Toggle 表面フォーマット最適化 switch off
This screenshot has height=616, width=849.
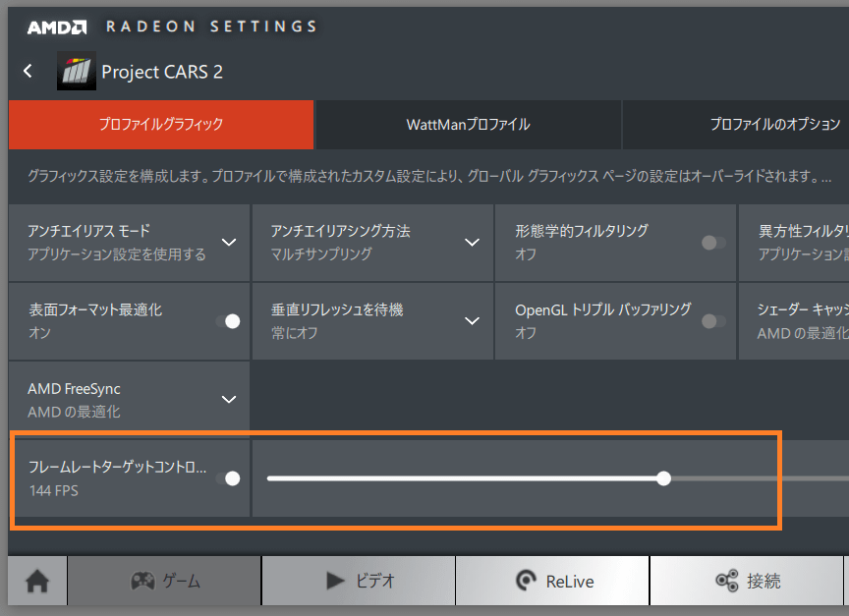[x=228, y=321]
